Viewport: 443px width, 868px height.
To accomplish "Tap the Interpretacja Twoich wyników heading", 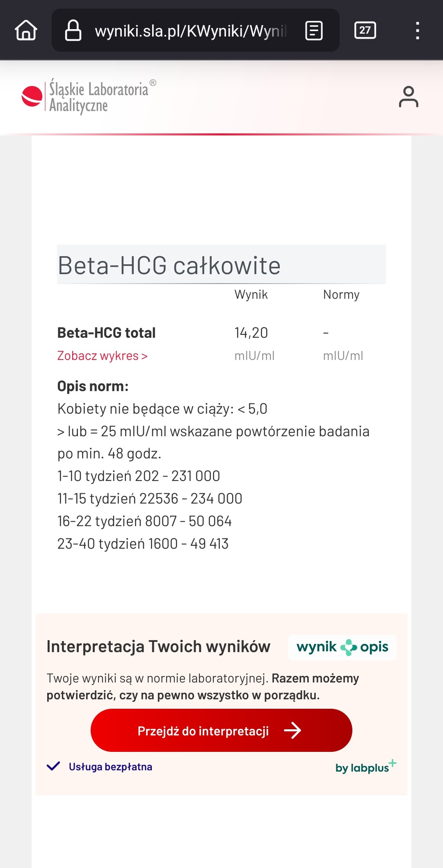I will pos(158,646).
